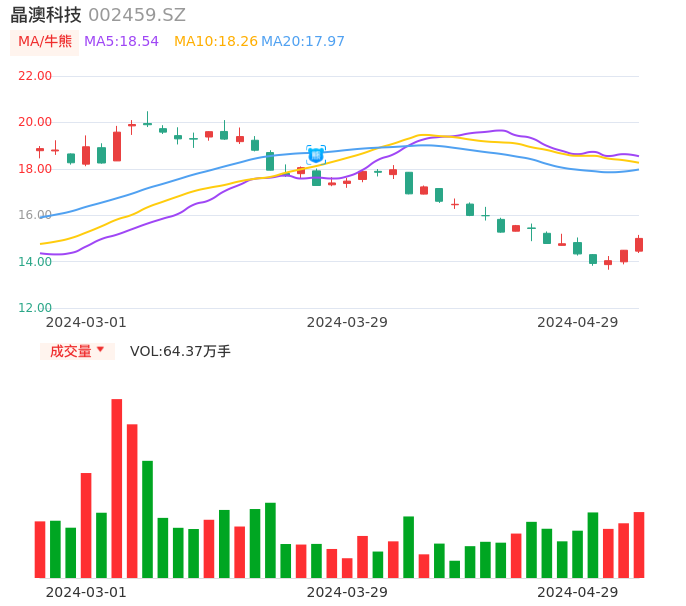Click the 22.00 price axis label
The width and height of the screenshot is (686, 606).
(x=35, y=76)
